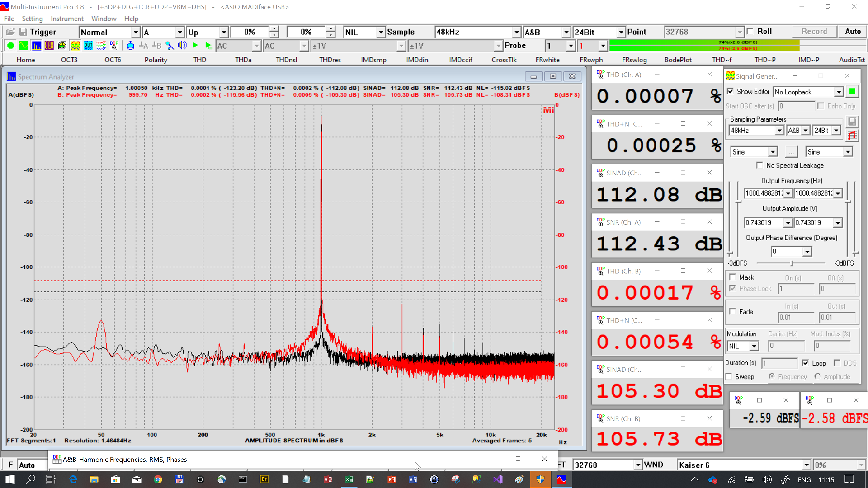The height and width of the screenshot is (488, 868).
Task: Click the FRwhite hot panel button
Action: tap(547, 60)
